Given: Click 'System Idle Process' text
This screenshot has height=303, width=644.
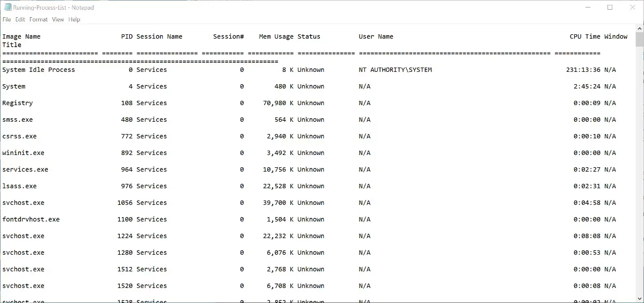Looking at the screenshot, I should (x=39, y=70).
